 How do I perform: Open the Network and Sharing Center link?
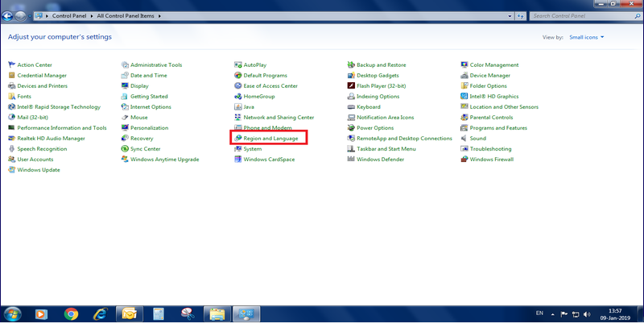coord(279,118)
